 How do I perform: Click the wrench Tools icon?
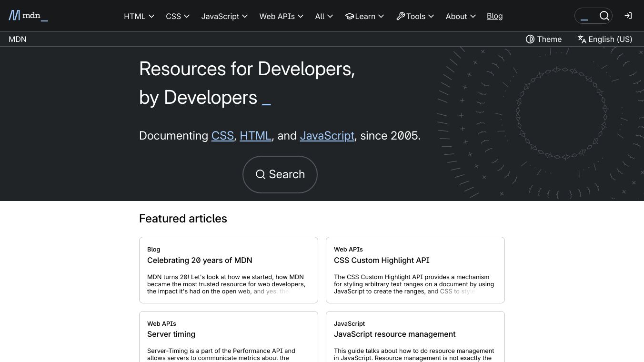(401, 16)
